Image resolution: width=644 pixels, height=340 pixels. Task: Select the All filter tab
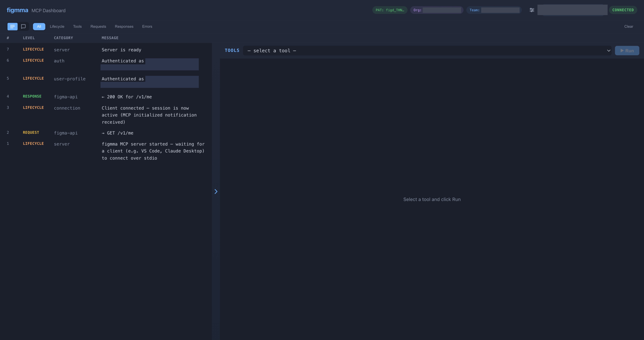(39, 27)
